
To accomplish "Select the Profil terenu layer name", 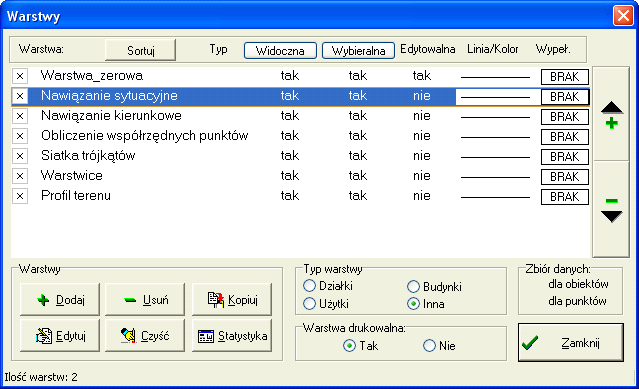I will coord(76,196).
